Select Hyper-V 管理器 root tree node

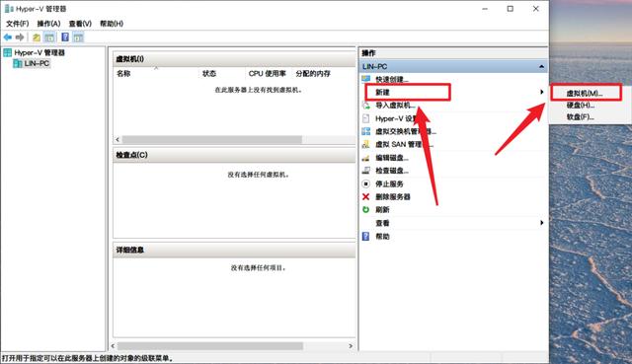39,52
